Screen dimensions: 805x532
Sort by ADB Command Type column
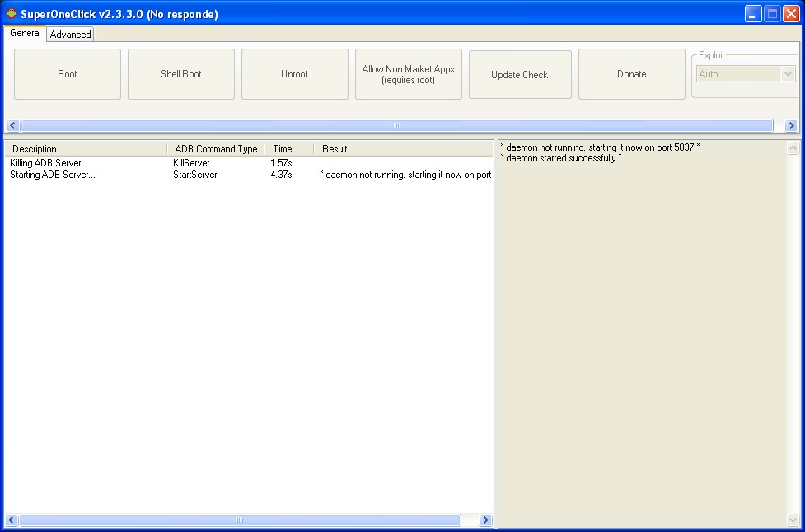point(216,149)
